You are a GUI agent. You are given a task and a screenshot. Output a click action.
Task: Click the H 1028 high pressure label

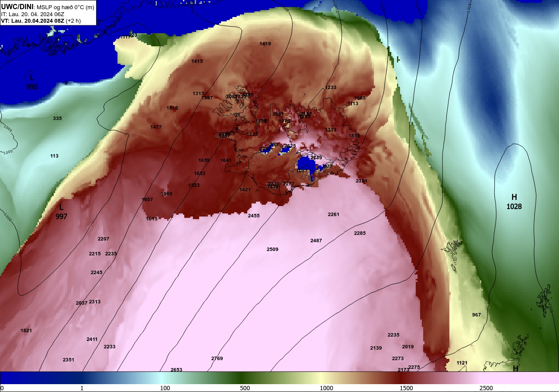point(514,202)
